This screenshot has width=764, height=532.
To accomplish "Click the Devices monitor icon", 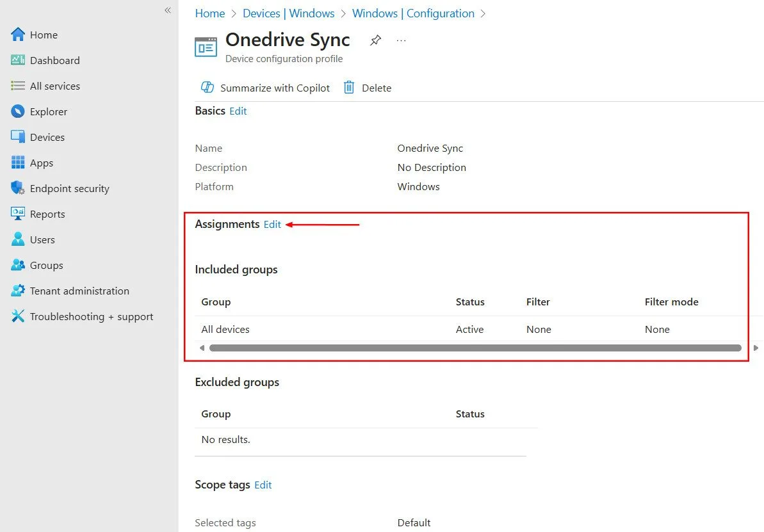I will [18, 137].
